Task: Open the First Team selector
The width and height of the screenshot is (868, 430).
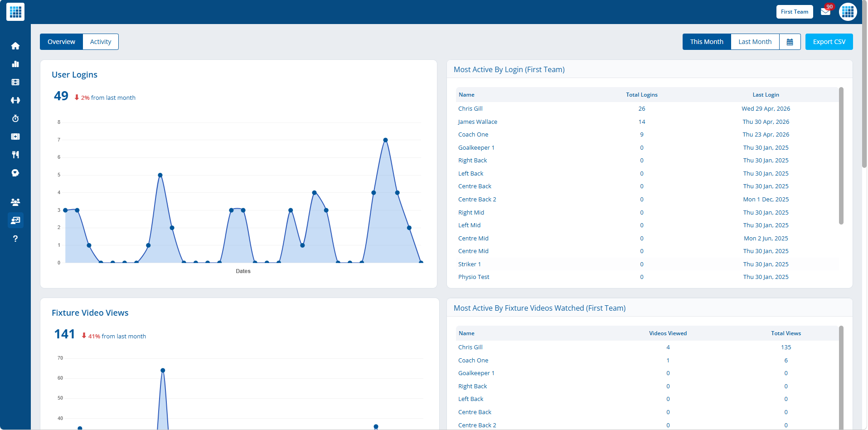Action: coord(794,12)
